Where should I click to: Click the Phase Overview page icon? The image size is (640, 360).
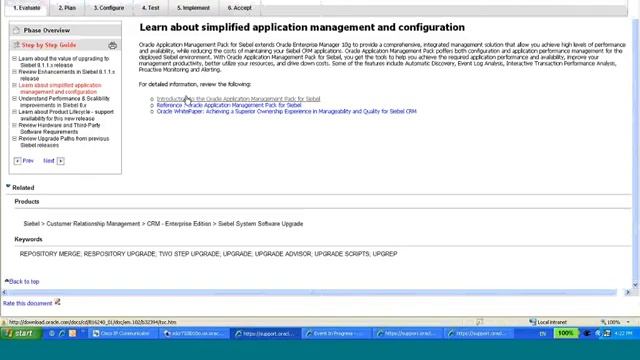(16, 30)
